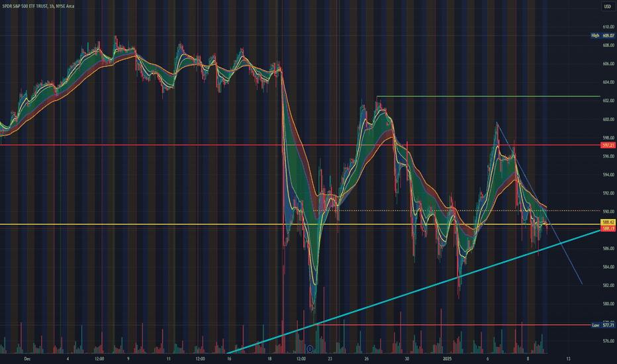Click the High 609.07 price tag
Screen dimensions: 617x364
tap(603, 36)
